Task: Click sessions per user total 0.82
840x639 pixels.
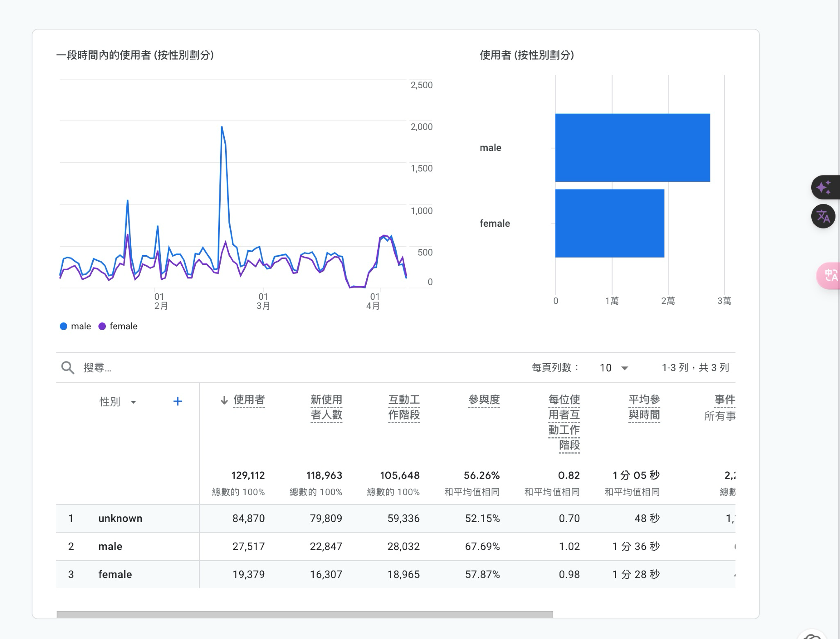Action: point(569,475)
